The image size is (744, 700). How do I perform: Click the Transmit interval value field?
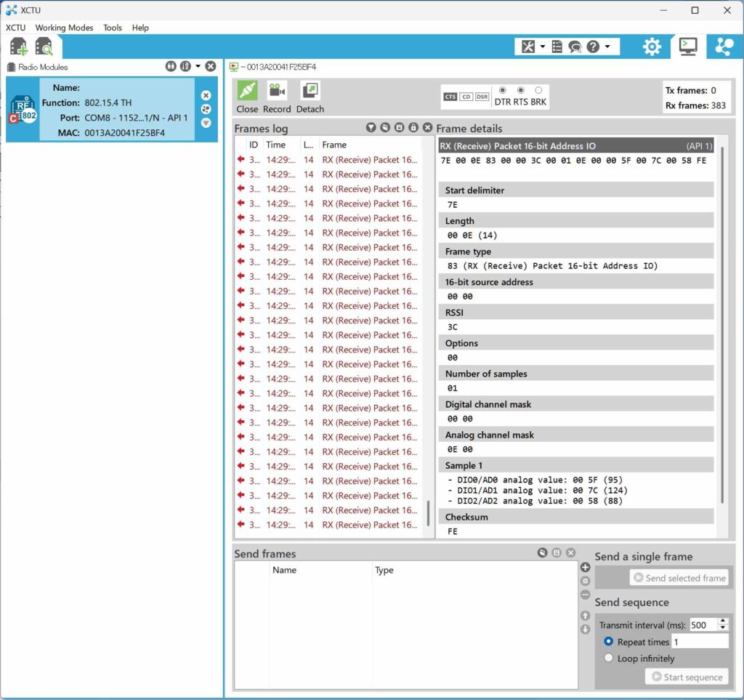pyautogui.click(x=704, y=625)
